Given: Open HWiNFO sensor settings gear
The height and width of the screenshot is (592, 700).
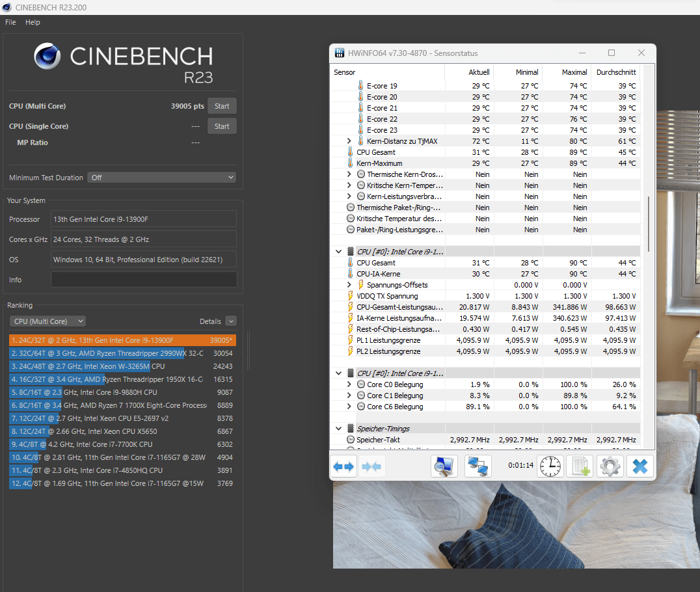Looking at the screenshot, I should point(610,466).
